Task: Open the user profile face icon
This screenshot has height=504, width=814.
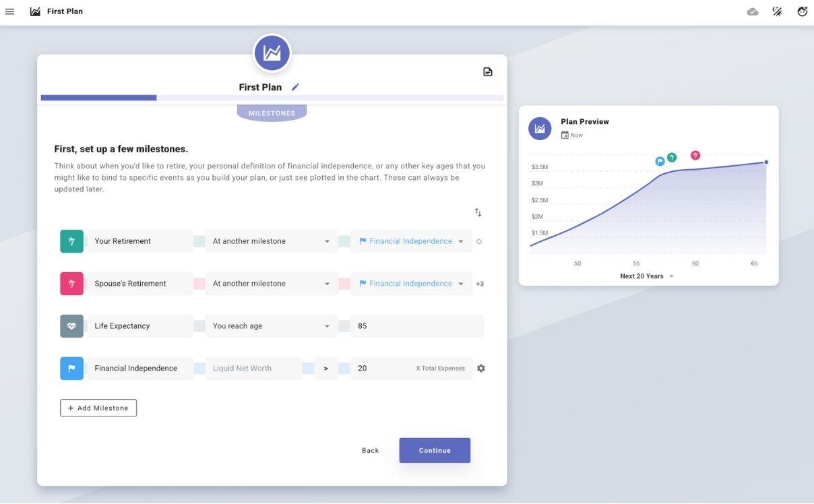Action: coord(802,11)
